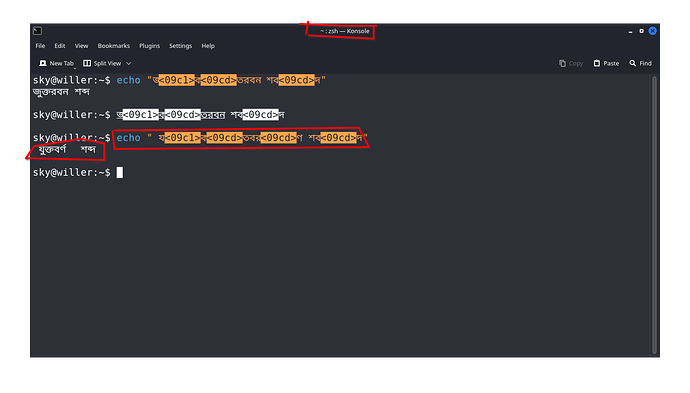Viewport: 690px width, 393px height.
Task: Open the Edit menu
Action: tap(60, 46)
